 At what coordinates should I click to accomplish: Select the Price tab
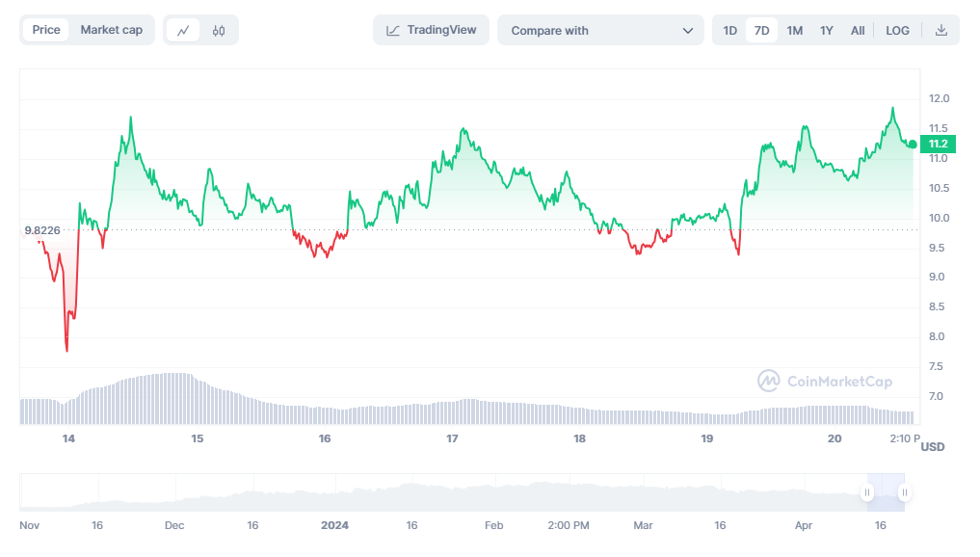(46, 30)
